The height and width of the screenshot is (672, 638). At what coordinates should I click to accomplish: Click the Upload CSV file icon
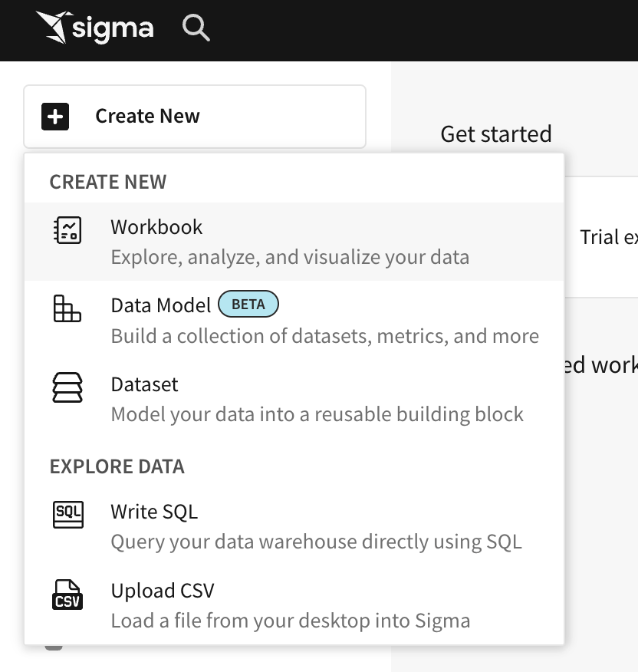coord(67,593)
